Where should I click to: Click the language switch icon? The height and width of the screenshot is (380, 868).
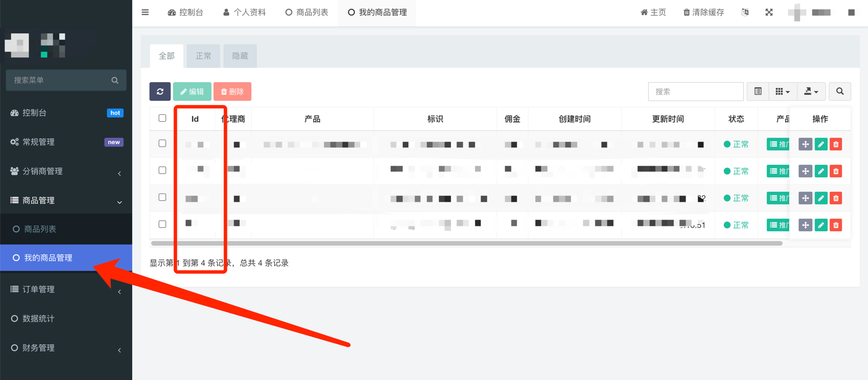click(744, 12)
